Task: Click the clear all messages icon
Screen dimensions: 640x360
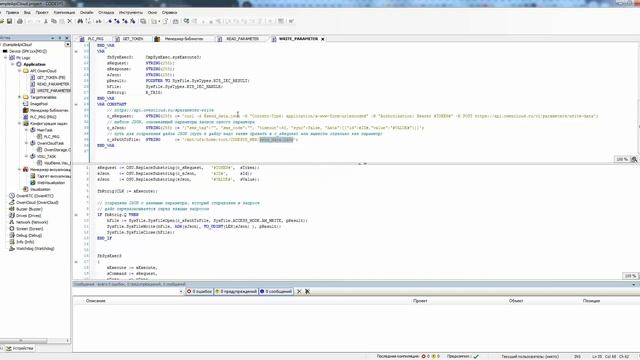Action: 307,291
